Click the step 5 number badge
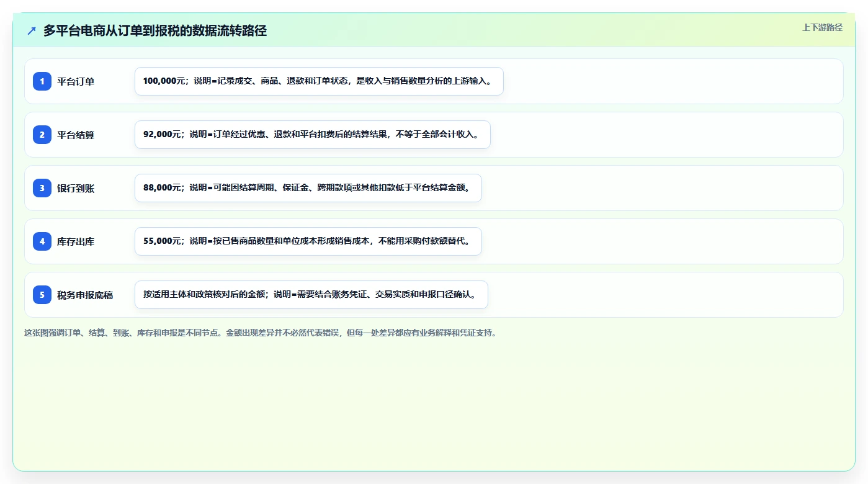Viewport: 868px width, 484px height. pos(42,295)
